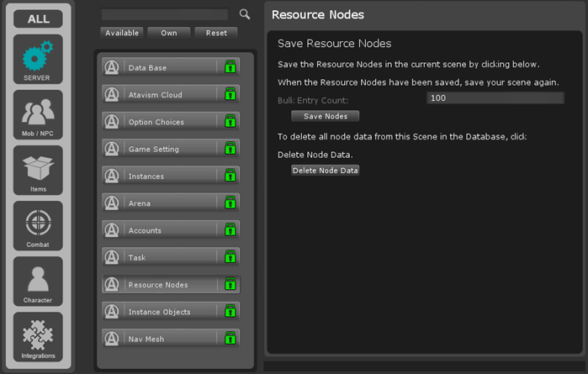Select the Integrations puzzle icon

click(38, 336)
